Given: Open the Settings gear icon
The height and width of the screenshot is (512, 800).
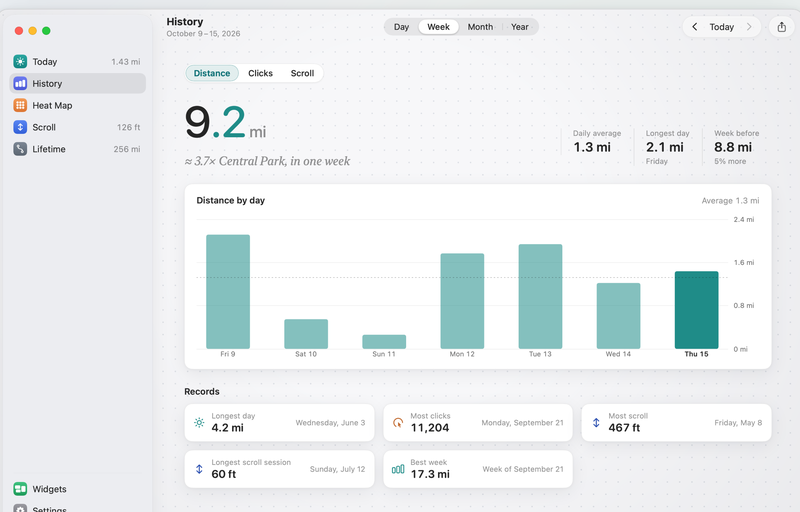Looking at the screenshot, I should (x=20, y=508).
